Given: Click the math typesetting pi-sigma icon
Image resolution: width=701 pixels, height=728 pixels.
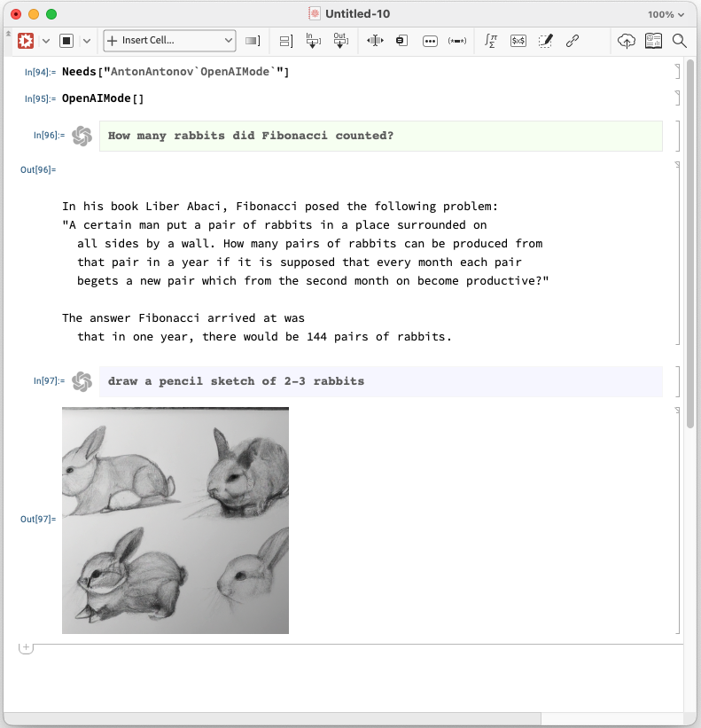Looking at the screenshot, I should pos(491,41).
